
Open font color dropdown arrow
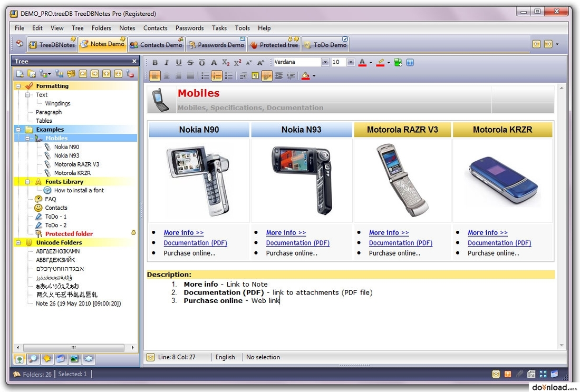371,63
